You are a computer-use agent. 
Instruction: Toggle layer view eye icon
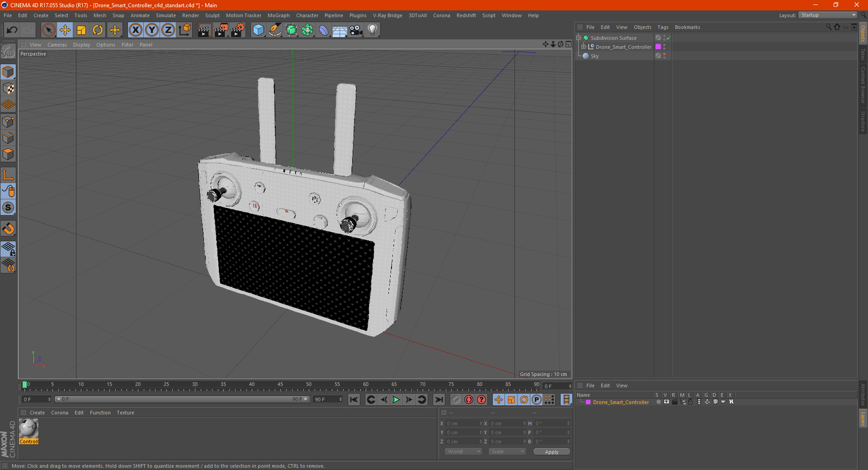[x=666, y=402]
